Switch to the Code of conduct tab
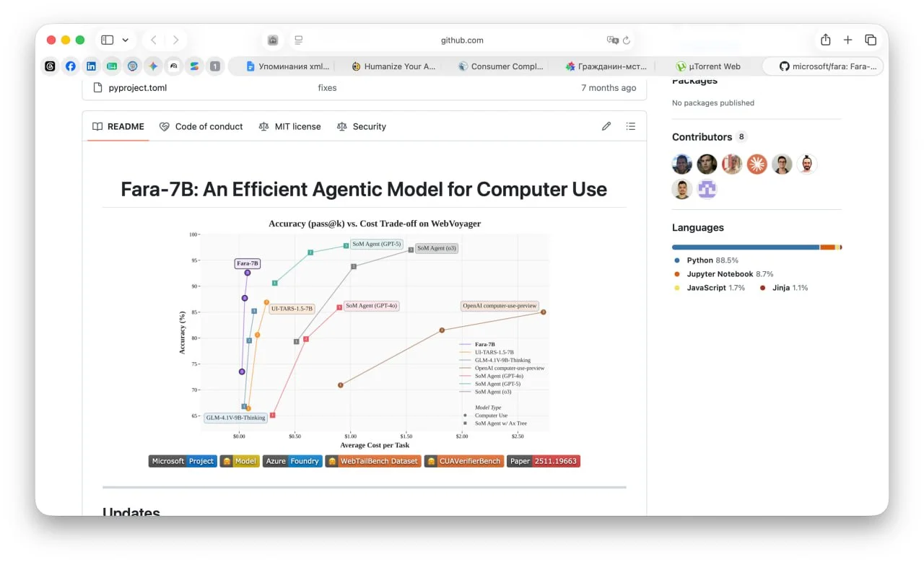Screen dimensions: 924x562 (x=201, y=126)
